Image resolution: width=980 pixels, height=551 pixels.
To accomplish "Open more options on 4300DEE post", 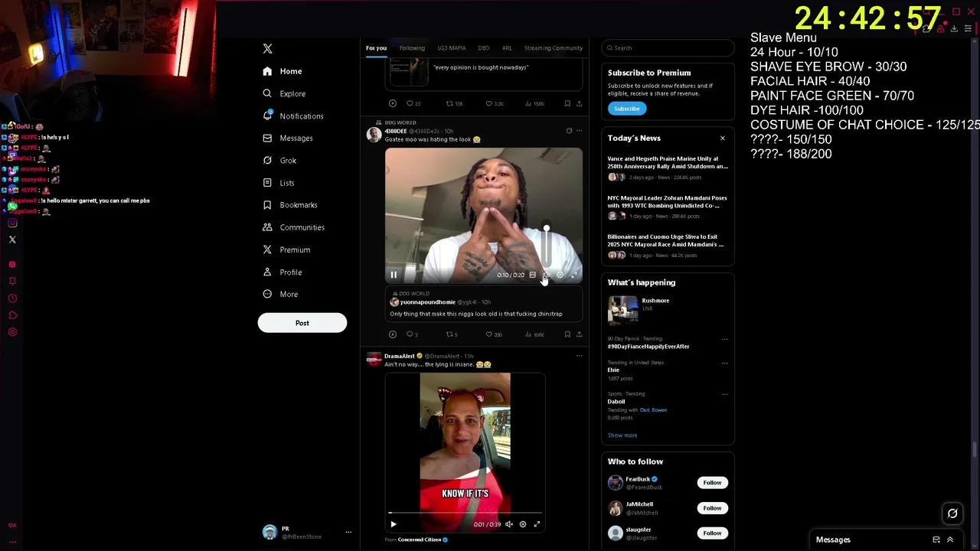I will pyautogui.click(x=579, y=131).
